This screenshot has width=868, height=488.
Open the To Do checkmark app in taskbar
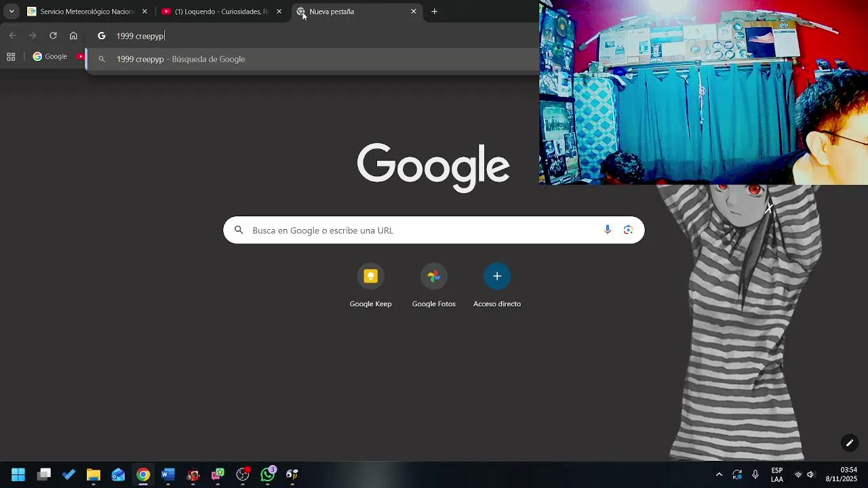tap(68, 474)
